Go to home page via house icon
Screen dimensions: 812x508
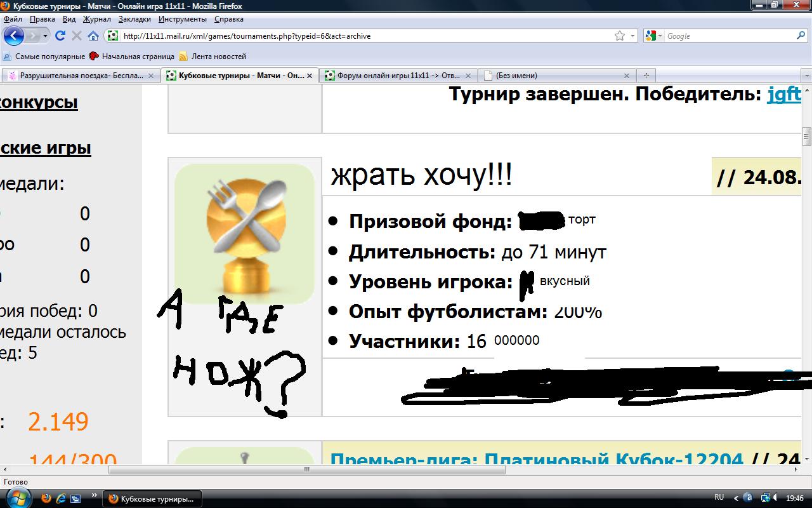tap(93, 36)
